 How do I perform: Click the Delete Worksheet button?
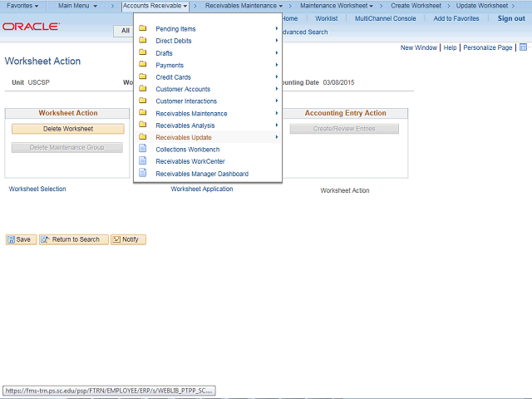click(68, 129)
